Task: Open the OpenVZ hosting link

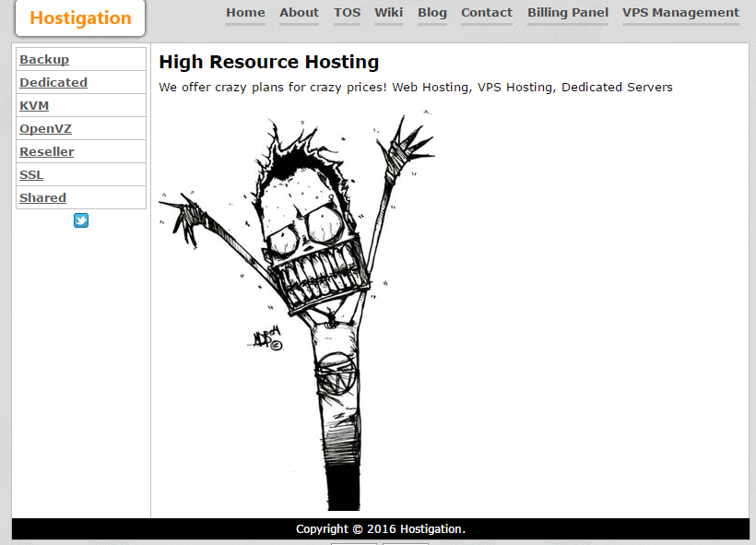Action: pos(45,129)
